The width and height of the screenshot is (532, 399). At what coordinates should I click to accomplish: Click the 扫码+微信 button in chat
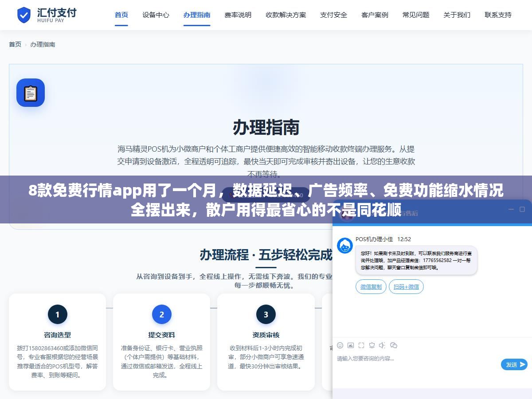click(x=407, y=287)
